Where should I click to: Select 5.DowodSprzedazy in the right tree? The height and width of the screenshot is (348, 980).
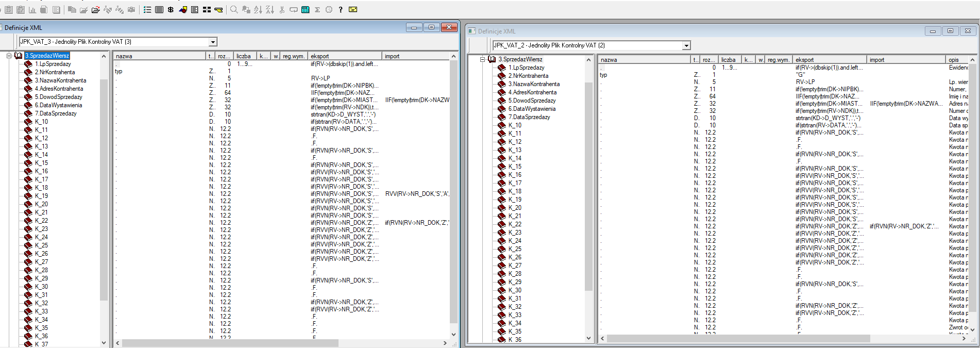pos(532,101)
